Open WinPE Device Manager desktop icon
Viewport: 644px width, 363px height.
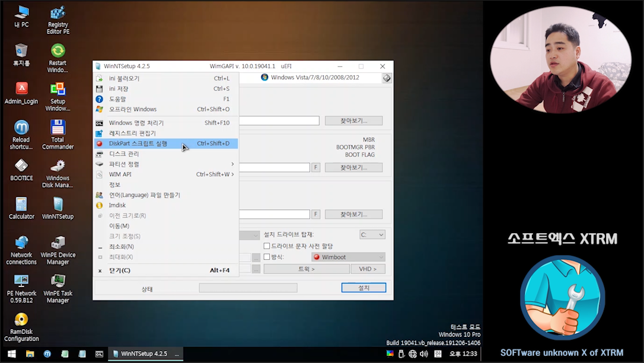pos(58,250)
